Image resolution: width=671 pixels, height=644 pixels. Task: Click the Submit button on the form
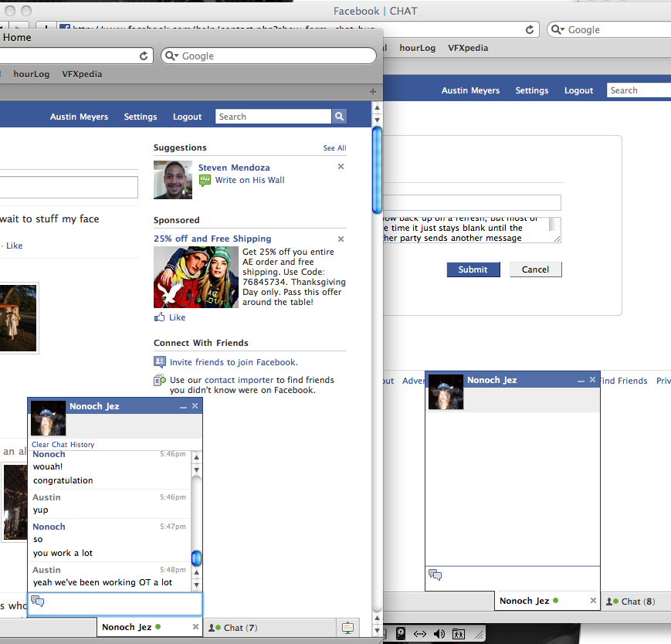tap(473, 269)
